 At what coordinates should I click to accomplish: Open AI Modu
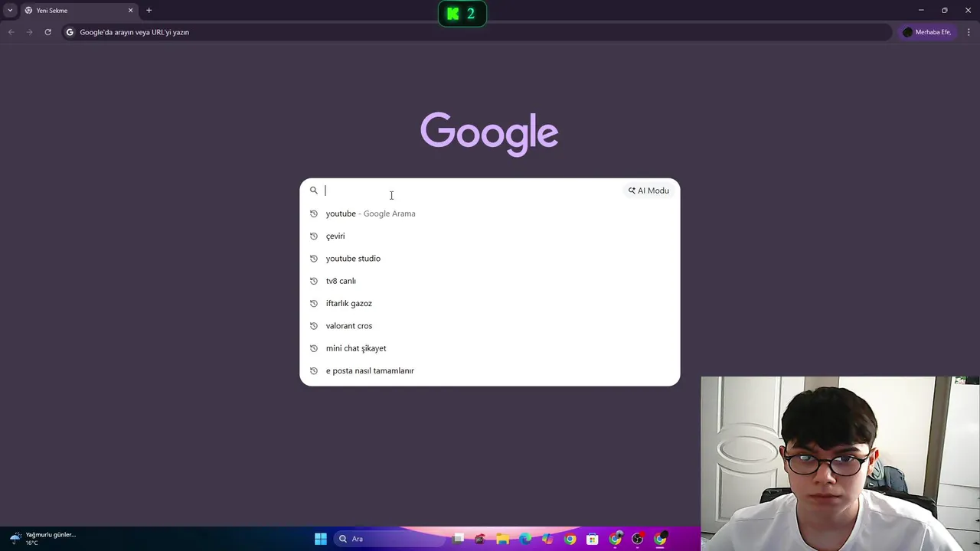click(648, 191)
